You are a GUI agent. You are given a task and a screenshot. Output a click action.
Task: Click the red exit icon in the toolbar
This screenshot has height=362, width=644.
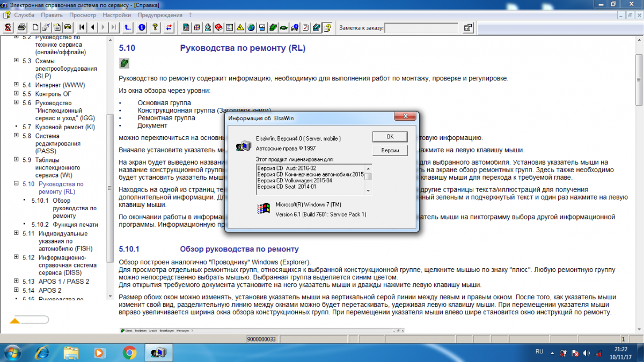pyautogui.click(x=8, y=27)
